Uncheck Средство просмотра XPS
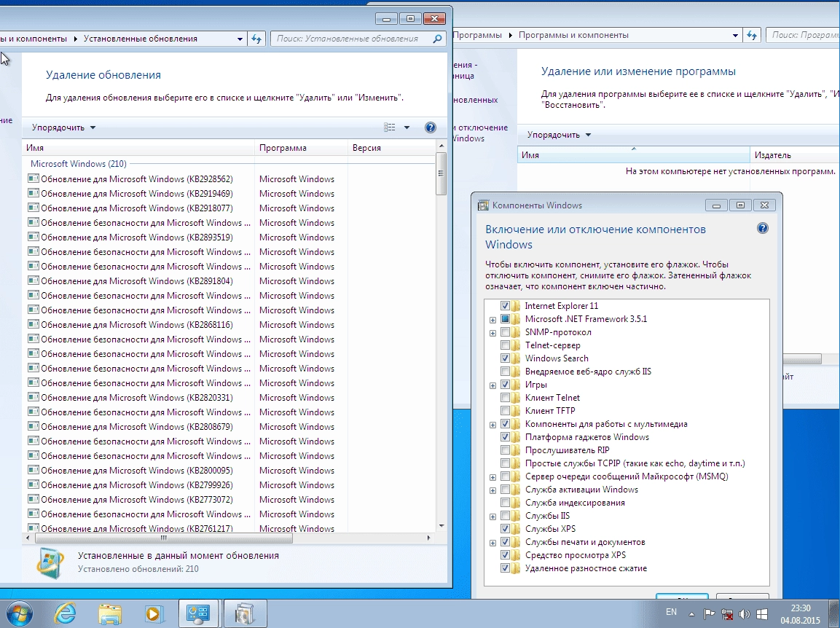This screenshot has height=628, width=840. [x=505, y=555]
